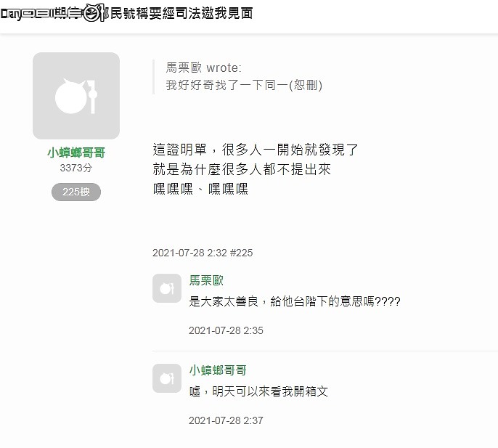Click the reply timestamp 2021-07-28 2:37
Screen dimensions: 498x448
coord(226,420)
